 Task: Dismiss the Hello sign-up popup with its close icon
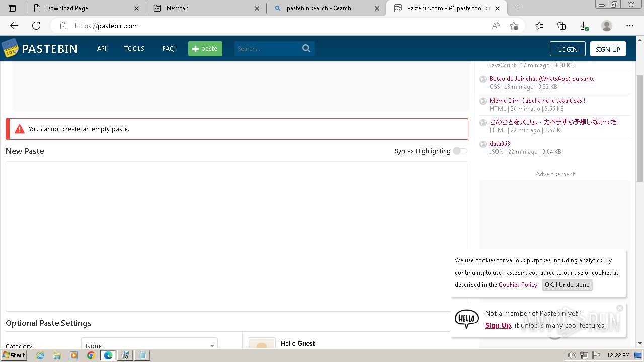tap(620, 308)
